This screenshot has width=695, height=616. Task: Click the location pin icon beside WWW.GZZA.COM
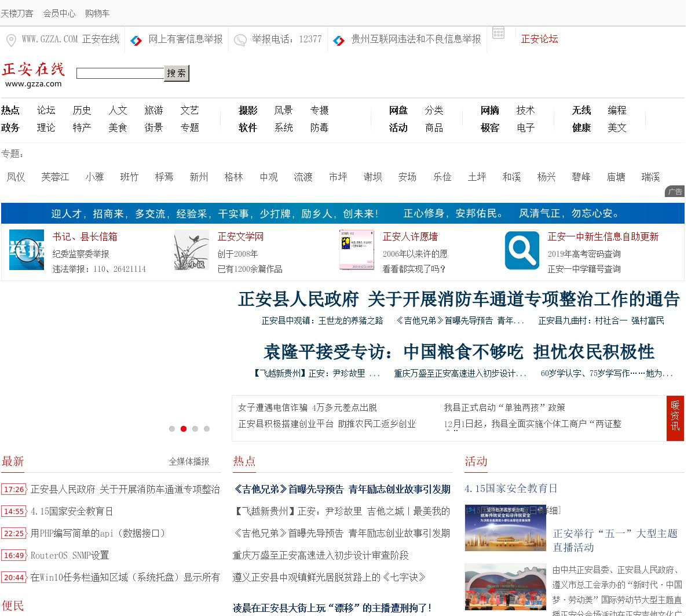pyautogui.click(x=11, y=40)
